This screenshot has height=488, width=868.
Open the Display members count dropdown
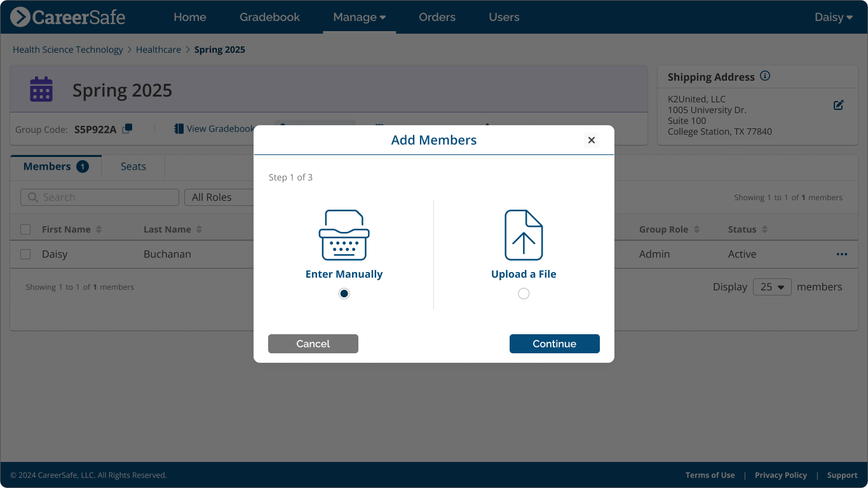pyautogui.click(x=771, y=287)
